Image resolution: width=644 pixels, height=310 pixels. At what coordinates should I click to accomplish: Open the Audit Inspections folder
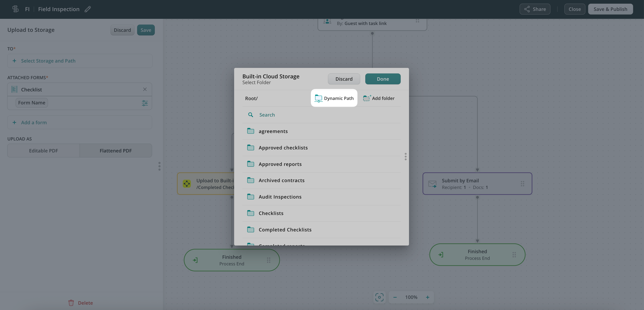280,197
